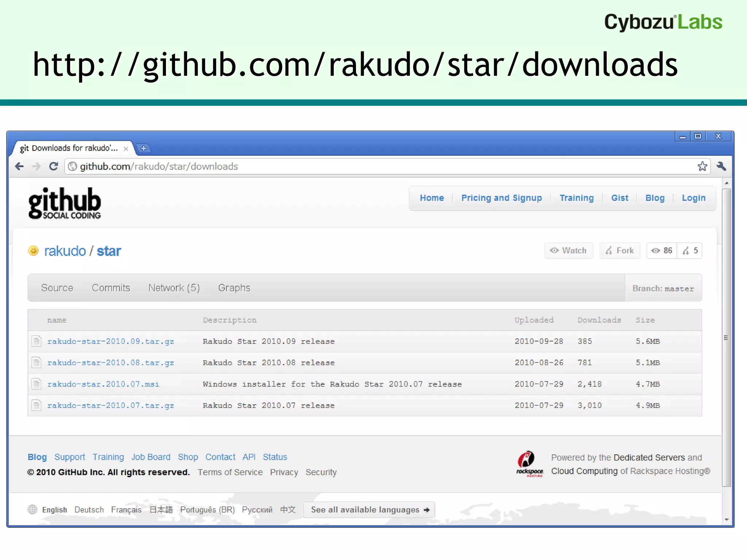Click the scrollbar up arrow
This screenshot has width=747, height=560.
pos(727,183)
